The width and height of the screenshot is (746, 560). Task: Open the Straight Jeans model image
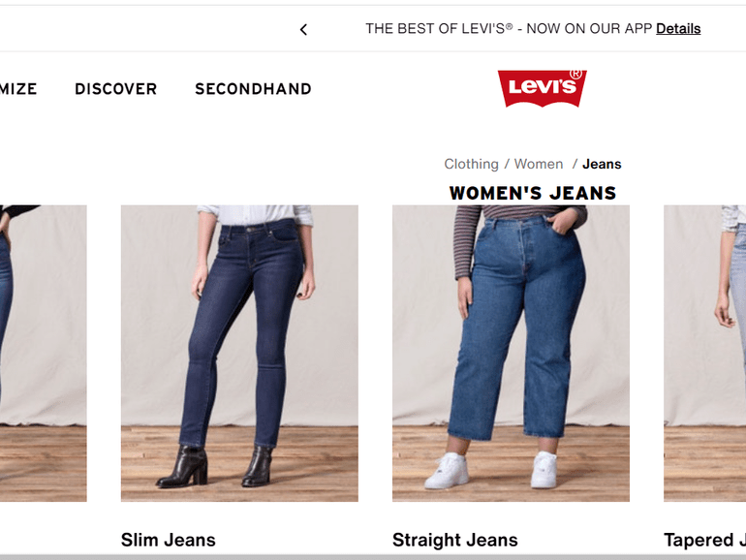pos(511,353)
